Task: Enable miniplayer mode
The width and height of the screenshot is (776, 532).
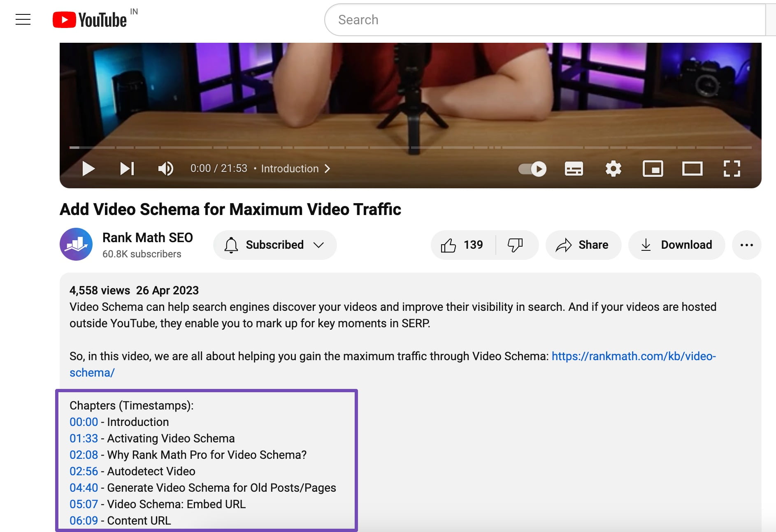Action: point(653,169)
